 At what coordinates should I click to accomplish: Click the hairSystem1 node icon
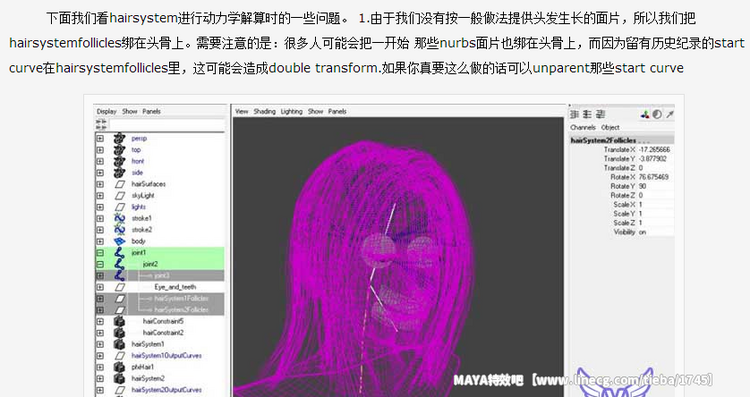click(120, 344)
